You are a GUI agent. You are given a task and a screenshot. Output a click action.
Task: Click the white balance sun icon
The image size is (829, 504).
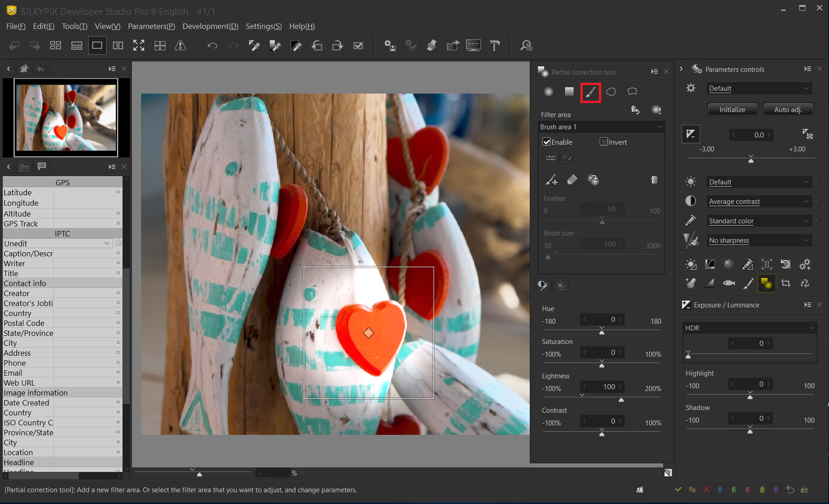pos(691,182)
